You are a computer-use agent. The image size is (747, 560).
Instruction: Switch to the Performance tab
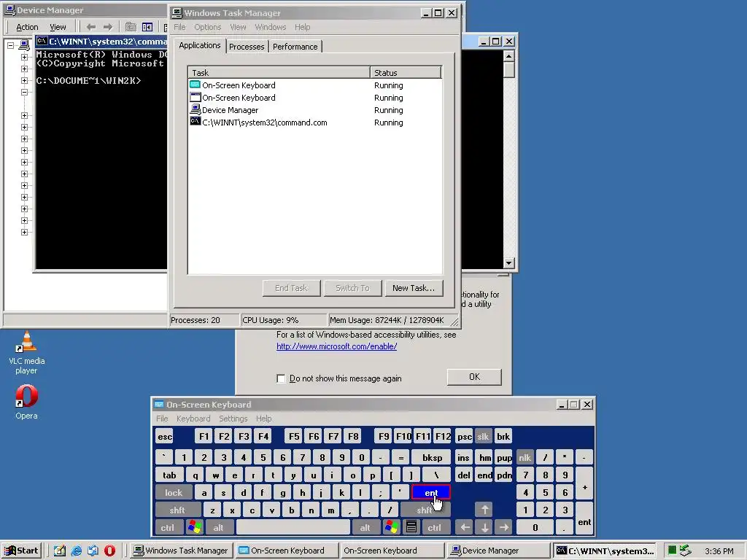tap(295, 47)
